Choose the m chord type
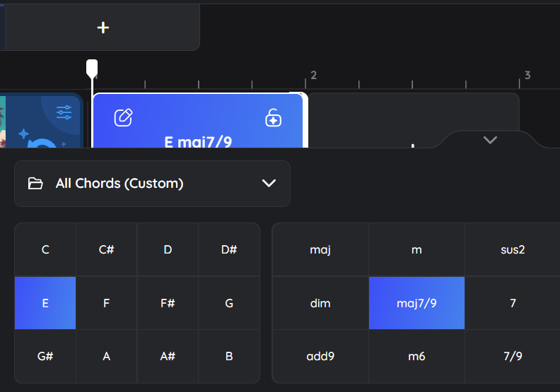 416,249
